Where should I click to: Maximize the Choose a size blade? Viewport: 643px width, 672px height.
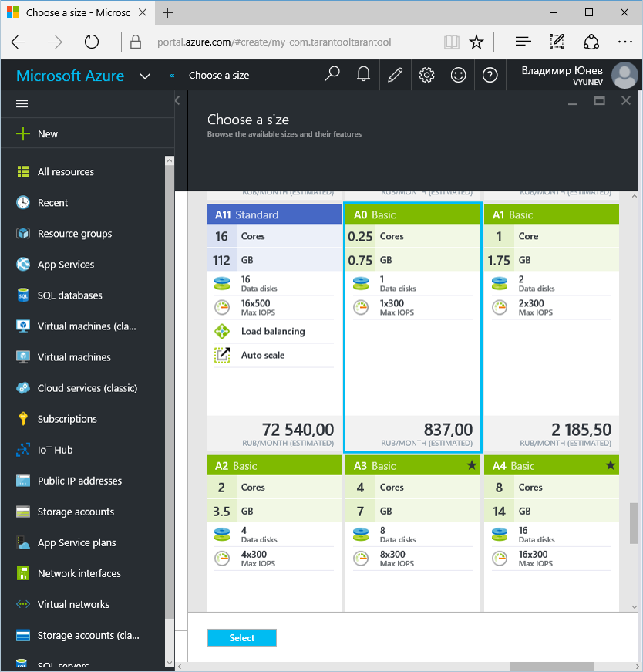[599, 101]
